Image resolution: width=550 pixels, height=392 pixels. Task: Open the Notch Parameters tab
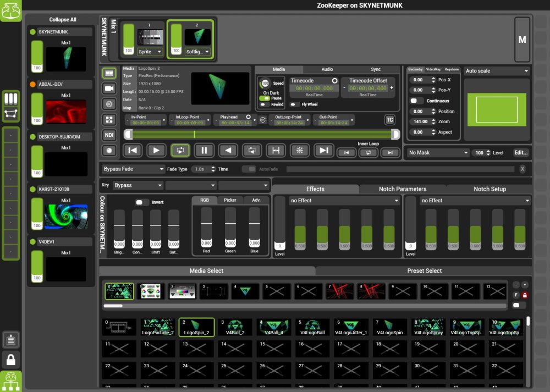point(403,189)
